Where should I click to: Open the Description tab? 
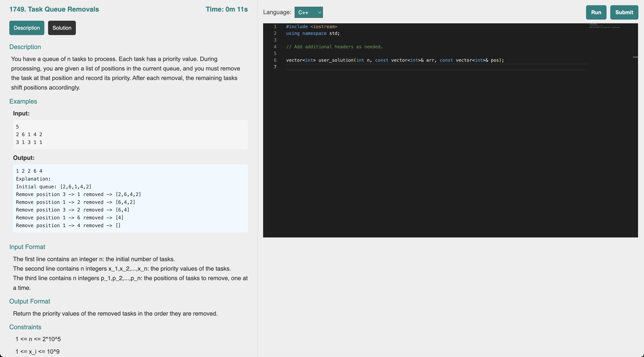[x=27, y=28]
